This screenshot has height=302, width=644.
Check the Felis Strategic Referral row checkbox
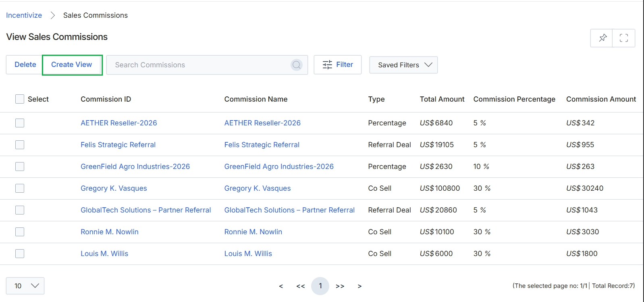(20, 145)
